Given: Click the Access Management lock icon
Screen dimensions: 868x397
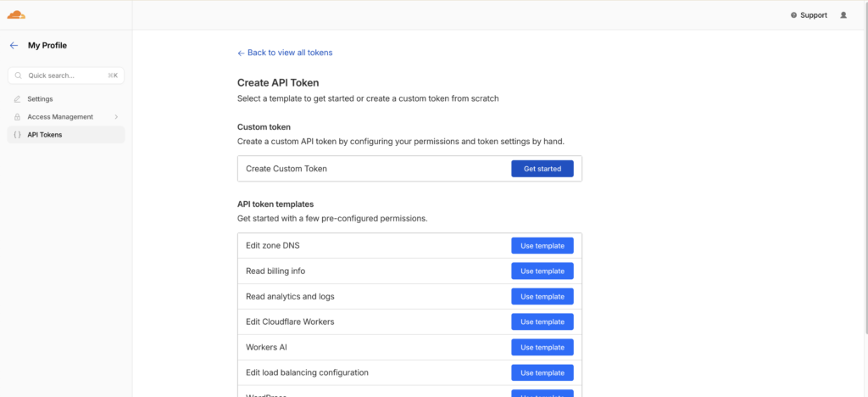Looking at the screenshot, I should coord(17,117).
